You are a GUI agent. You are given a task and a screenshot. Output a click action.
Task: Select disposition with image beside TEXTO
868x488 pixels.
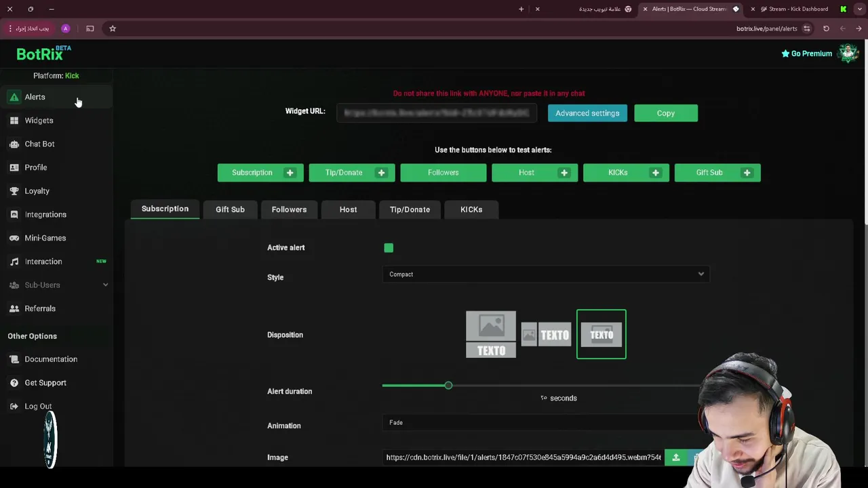[546, 335]
